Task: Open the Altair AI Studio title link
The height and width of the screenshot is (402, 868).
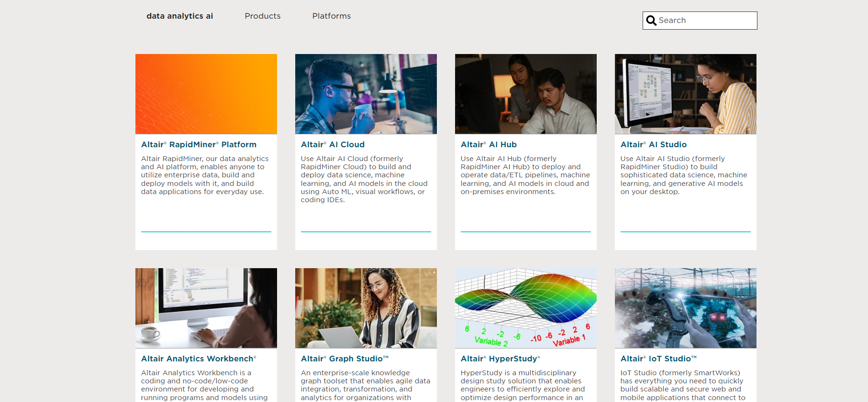Action: point(653,144)
